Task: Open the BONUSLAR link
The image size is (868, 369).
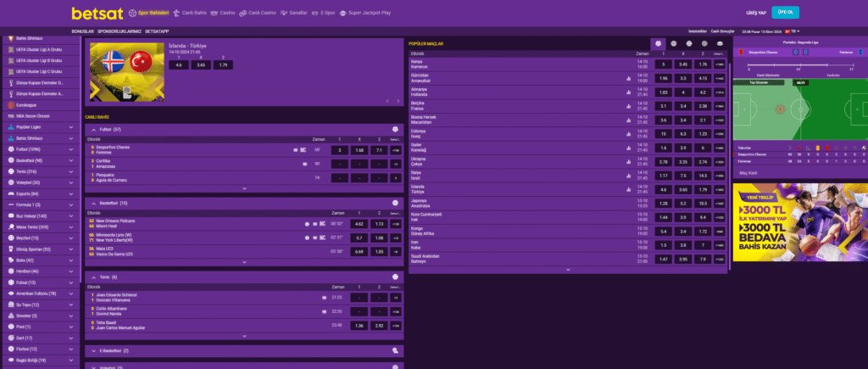Action: 83,31
